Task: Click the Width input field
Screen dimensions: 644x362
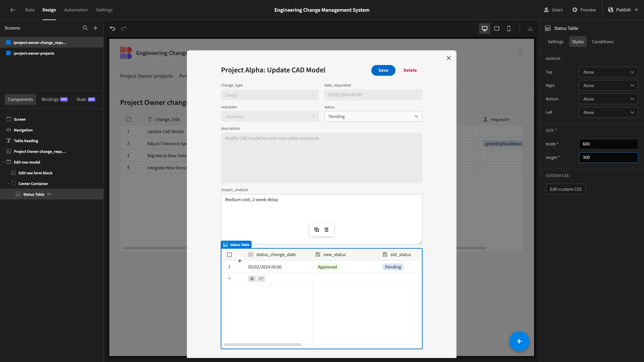Action: click(x=608, y=144)
